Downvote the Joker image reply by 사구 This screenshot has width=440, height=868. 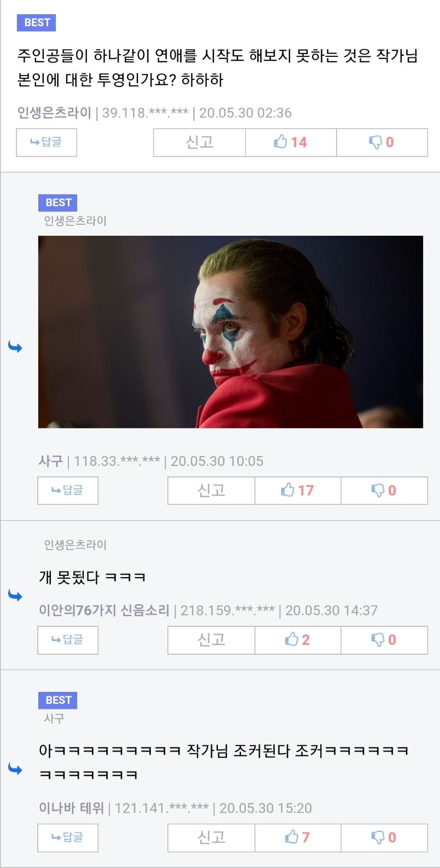[384, 491]
